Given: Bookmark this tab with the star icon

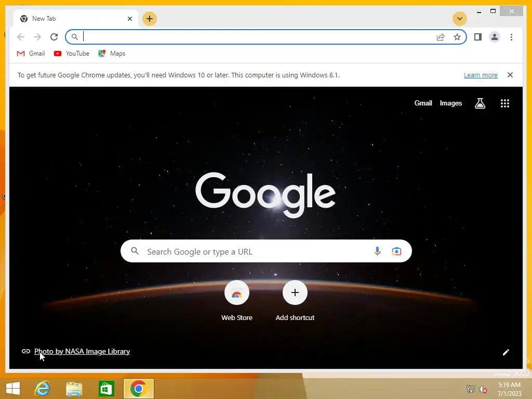Looking at the screenshot, I should (x=457, y=37).
